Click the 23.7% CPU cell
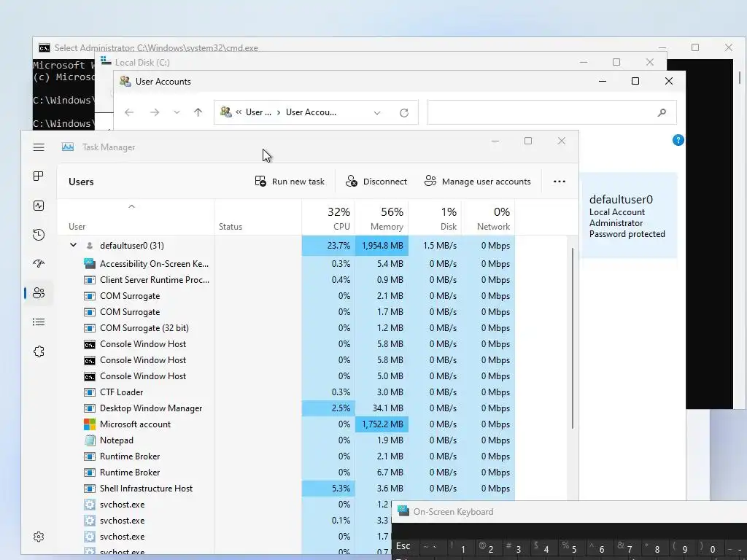Image resolution: width=747 pixels, height=560 pixels. (328, 246)
